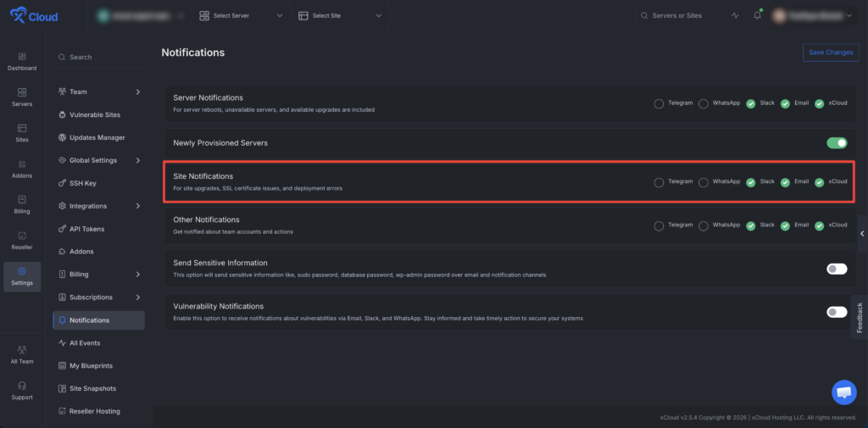The height and width of the screenshot is (428, 868).
Task: Click the Save Changes button
Action: [831, 52]
